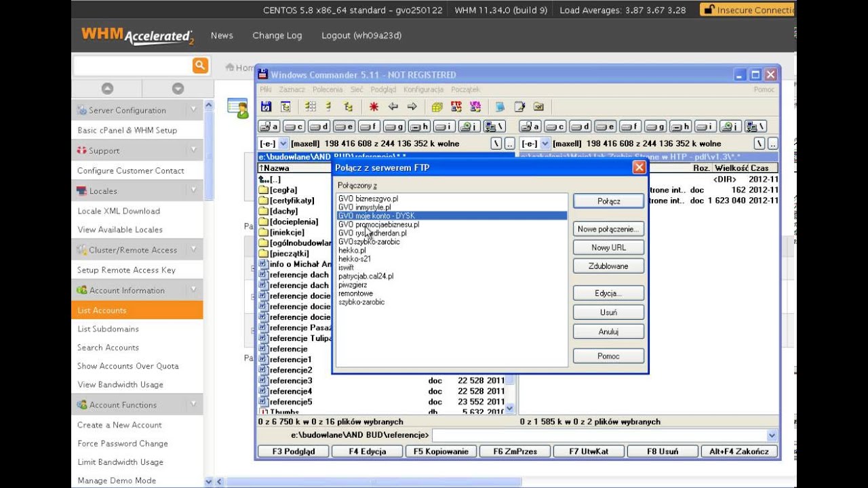Select drive a in right panel
This screenshot has width=868, height=488.
(532, 127)
